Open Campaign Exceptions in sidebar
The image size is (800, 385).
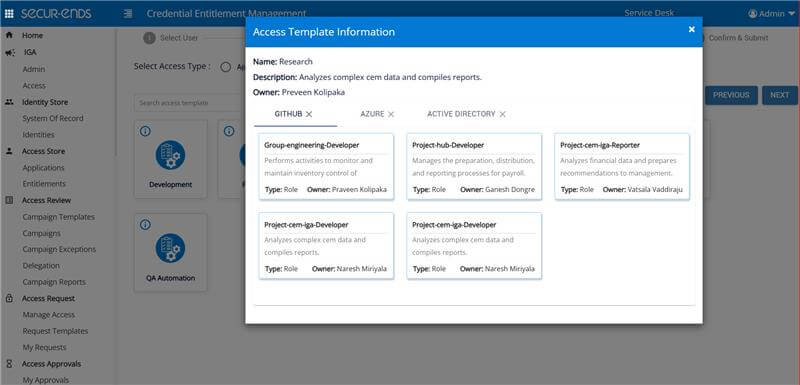[x=59, y=249]
